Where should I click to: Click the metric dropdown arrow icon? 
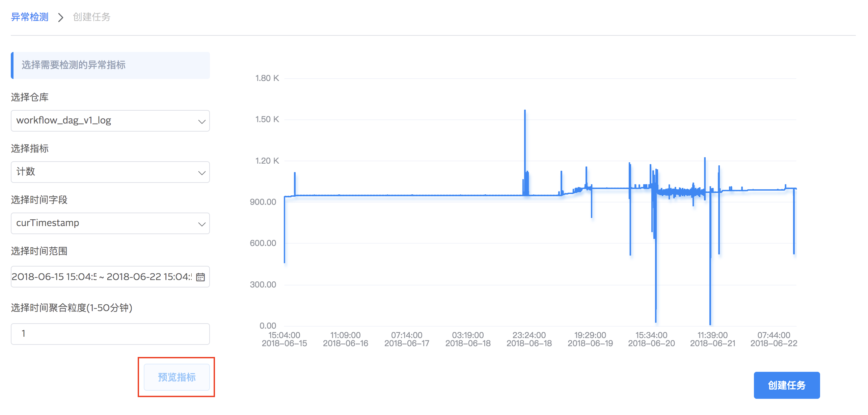202,173
